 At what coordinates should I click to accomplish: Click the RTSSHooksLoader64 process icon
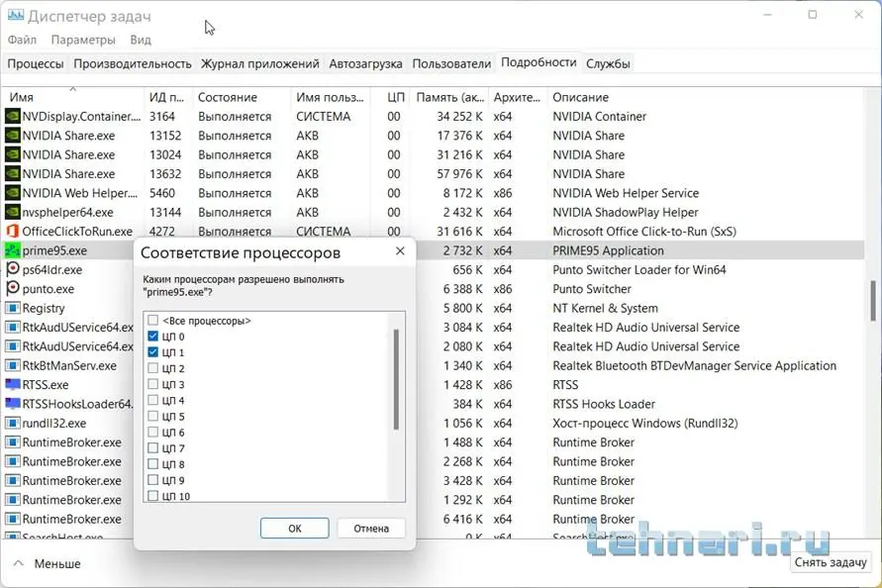[13, 404]
